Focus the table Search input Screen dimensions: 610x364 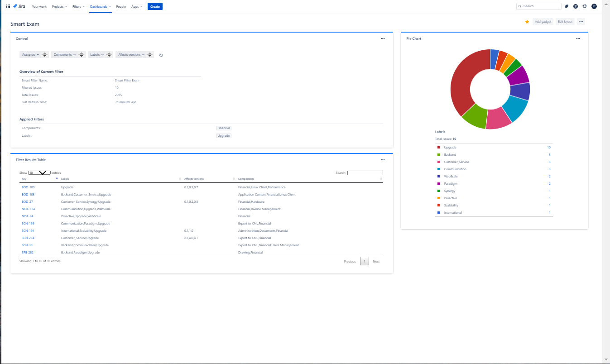tap(365, 173)
